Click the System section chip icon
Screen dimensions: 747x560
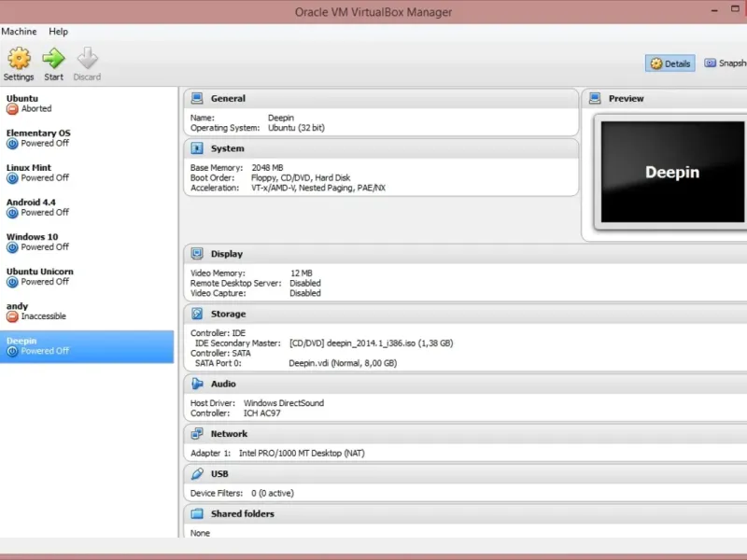pyautogui.click(x=197, y=148)
